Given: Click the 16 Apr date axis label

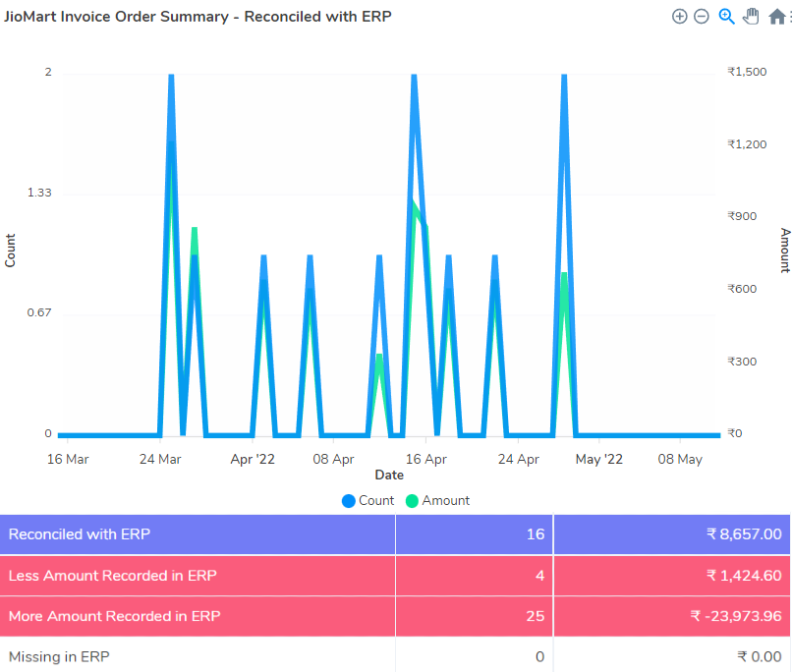Looking at the screenshot, I should pyautogui.click(x=425, y=459).
